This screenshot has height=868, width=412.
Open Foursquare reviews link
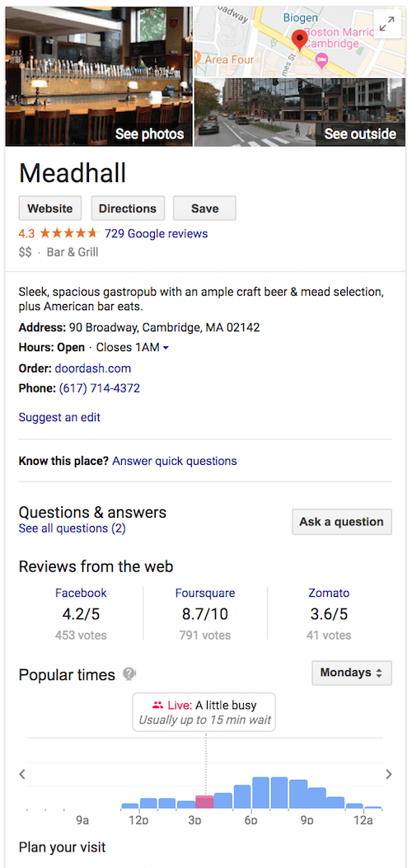[205, 593]
